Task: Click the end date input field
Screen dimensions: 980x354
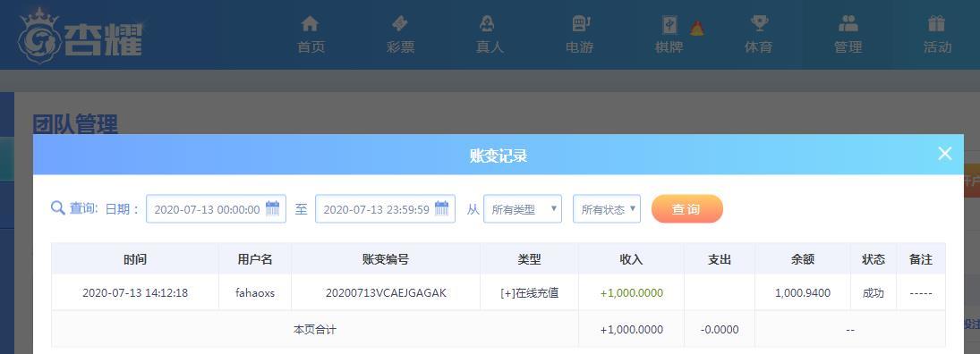Action: [385, 209]
